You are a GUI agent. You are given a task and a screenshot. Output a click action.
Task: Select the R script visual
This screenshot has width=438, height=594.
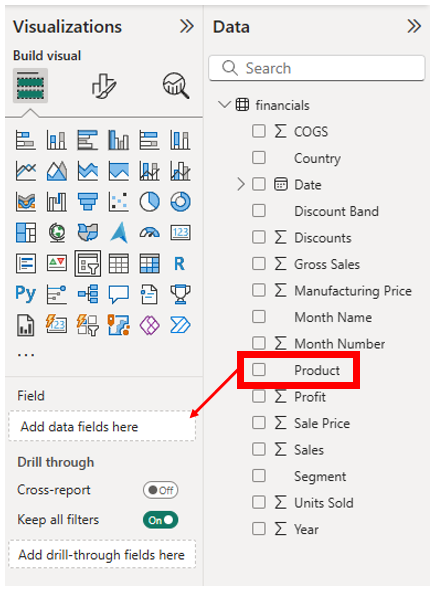click(x=180, y=263)
